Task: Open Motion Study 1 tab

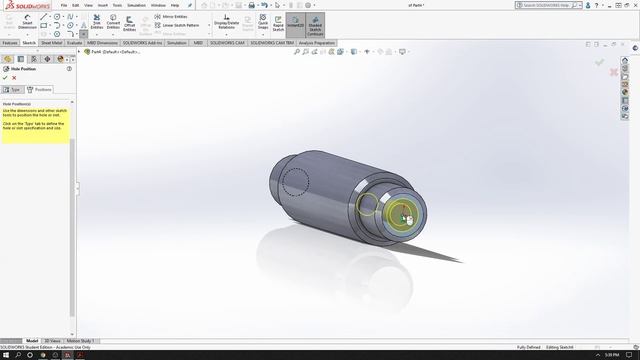Action: click(80, 341)
